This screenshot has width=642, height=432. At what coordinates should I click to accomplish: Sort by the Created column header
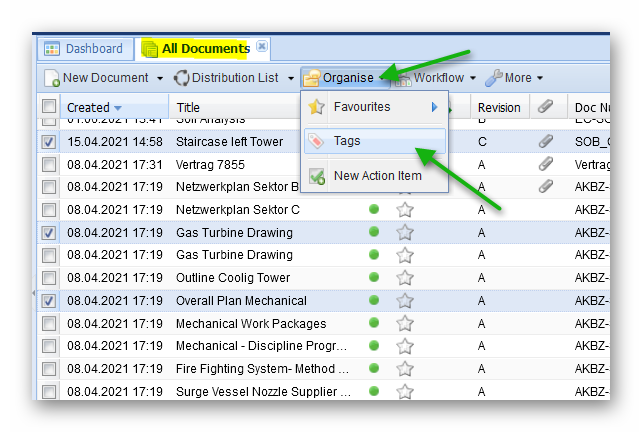[x=89, y=108]
